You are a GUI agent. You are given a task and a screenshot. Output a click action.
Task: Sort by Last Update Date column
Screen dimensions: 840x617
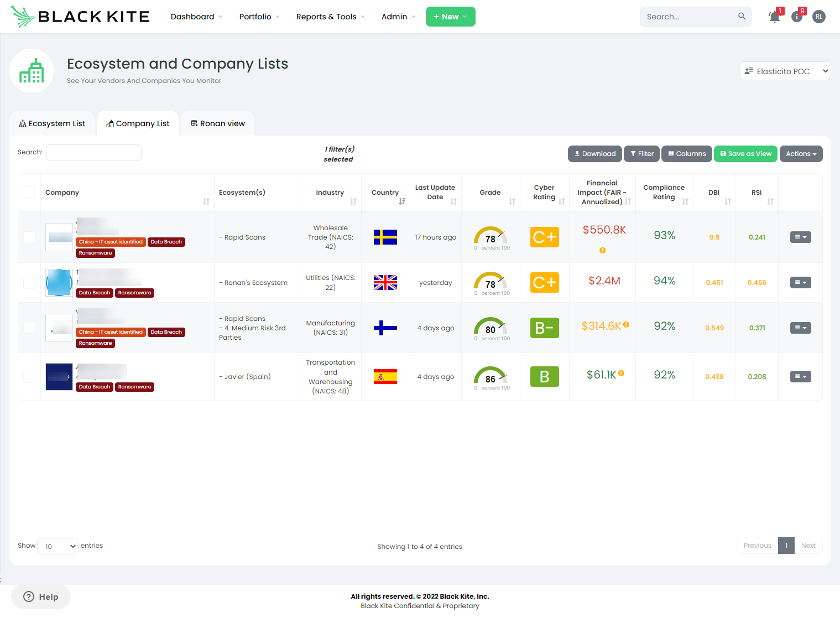point(453,201)
